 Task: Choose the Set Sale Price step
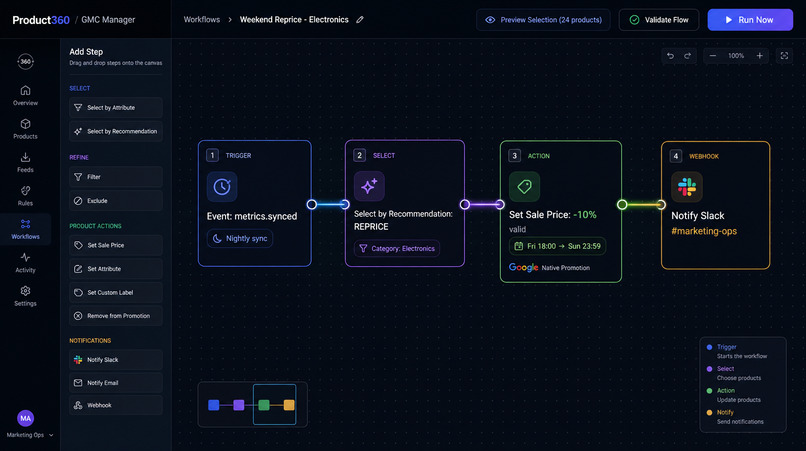point(116,245)
